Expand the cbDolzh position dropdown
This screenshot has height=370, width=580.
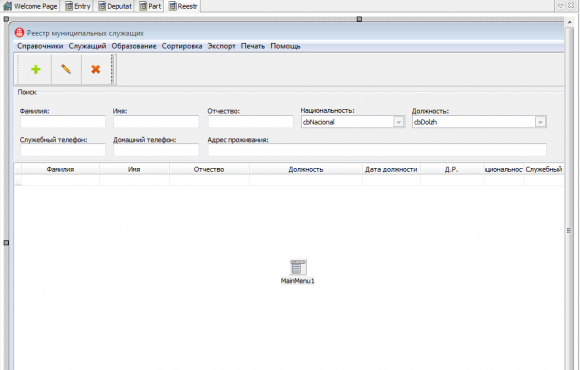click(540, 122)
